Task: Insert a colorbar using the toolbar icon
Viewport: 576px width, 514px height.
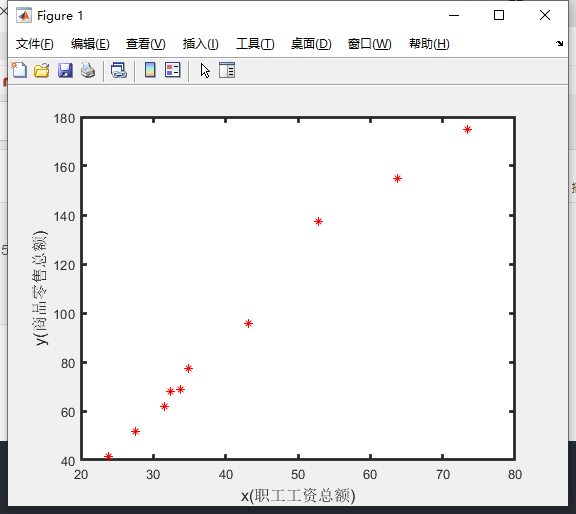Action: click(x=150, y=70)
